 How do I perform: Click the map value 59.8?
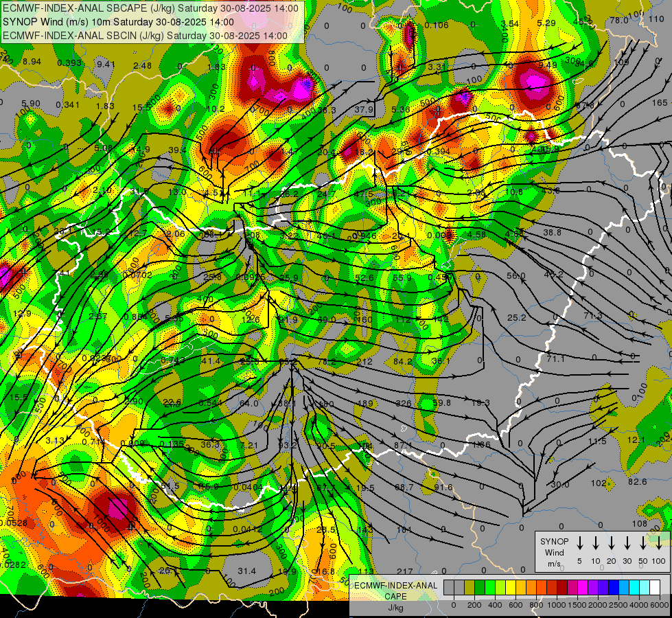click(442, 402)
